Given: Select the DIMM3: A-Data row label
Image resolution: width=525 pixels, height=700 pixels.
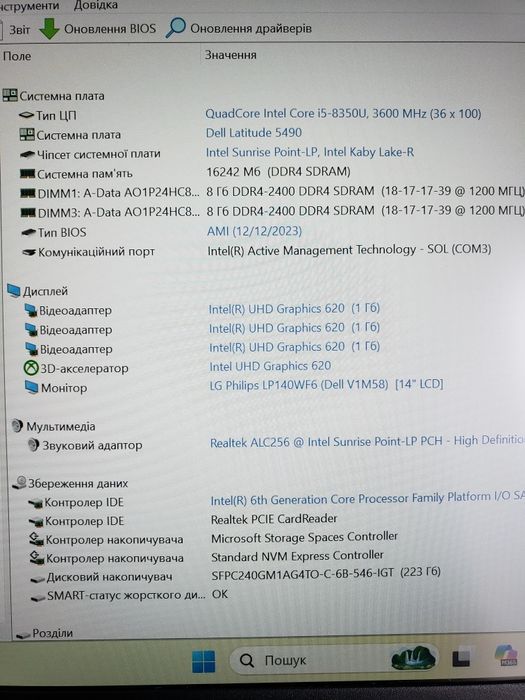Looking at the screenshot, I should point(119,212).
